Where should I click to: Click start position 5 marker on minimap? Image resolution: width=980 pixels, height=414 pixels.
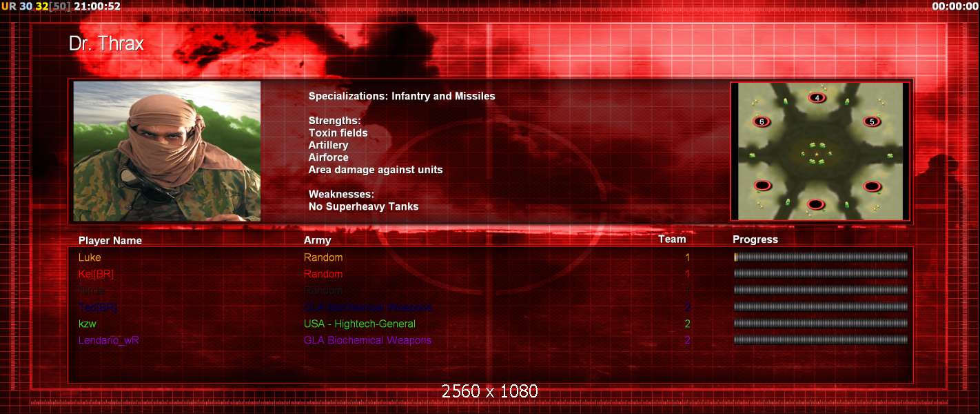pos(872,121)
